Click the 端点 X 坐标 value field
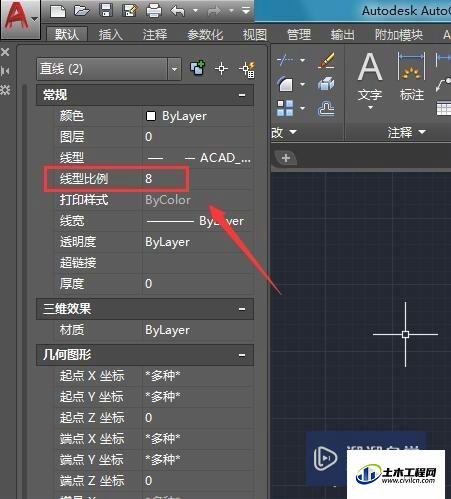 (x=198, y=439)
